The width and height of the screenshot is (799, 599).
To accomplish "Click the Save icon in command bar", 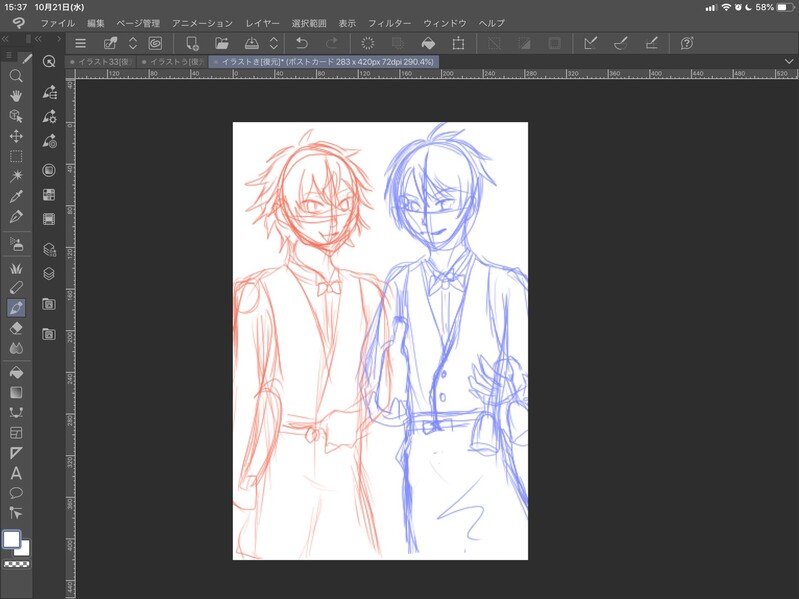I will coord(251,43).
